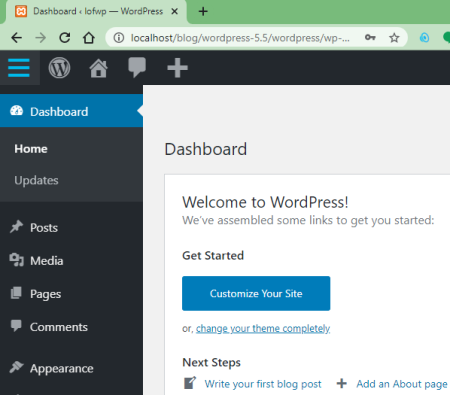Click the We've assembled some links text
The image size is (450, 395).
tap(308, 220)
